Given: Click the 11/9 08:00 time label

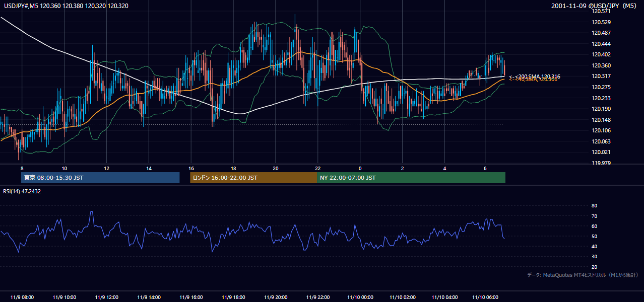Looking at the screenshot, I should pos(22,297).
